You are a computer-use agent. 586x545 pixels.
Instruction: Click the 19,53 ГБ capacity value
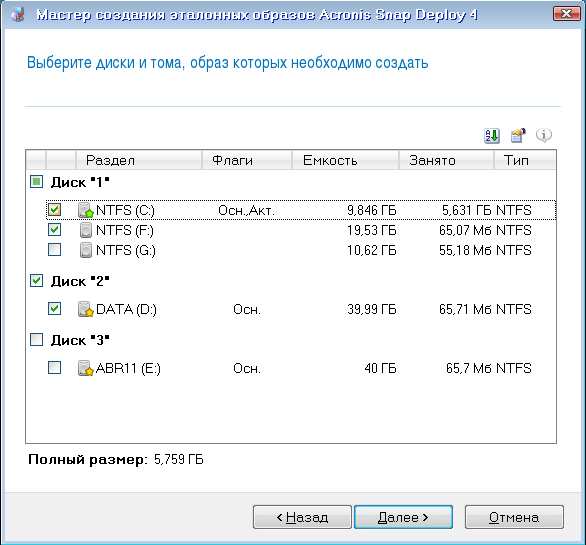pyautogui.click(x=371, y=230)
